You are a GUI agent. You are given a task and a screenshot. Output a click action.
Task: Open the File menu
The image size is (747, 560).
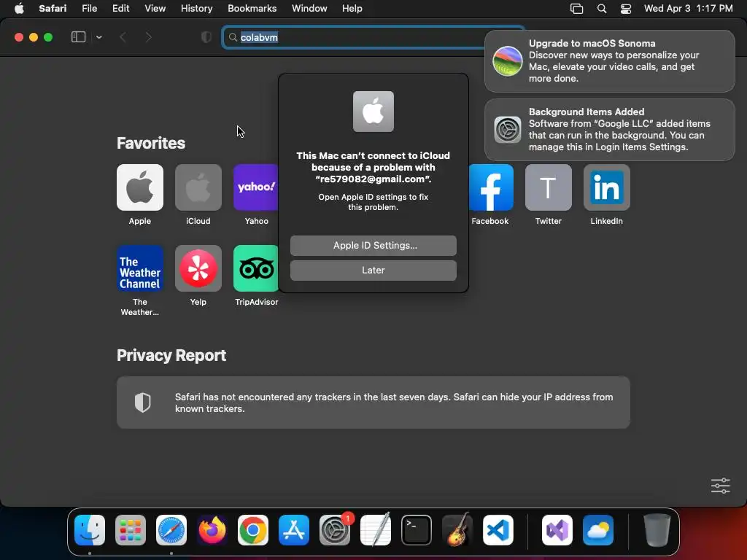coord(89,9)
